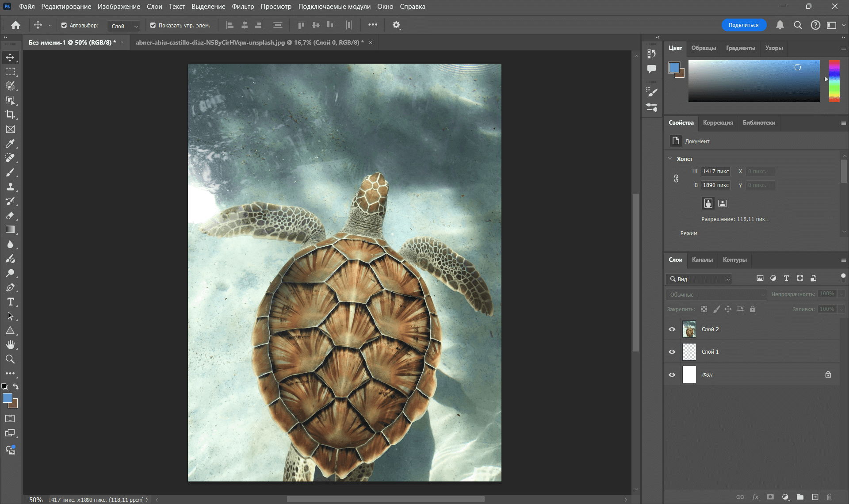Toggle Quick Mask mode
The width and height of the screenshot is (849, 504).
[10, 418]
